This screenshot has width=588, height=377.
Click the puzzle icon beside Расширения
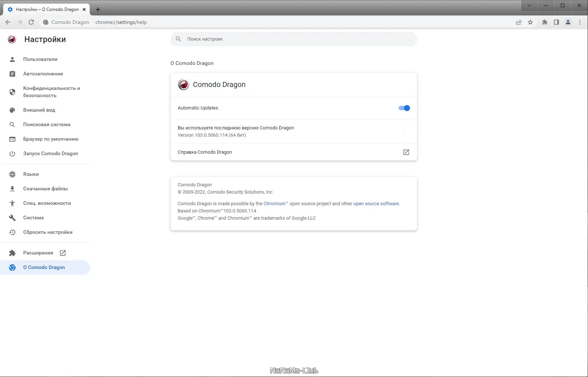pyautogui.click(x=12, y=253)
